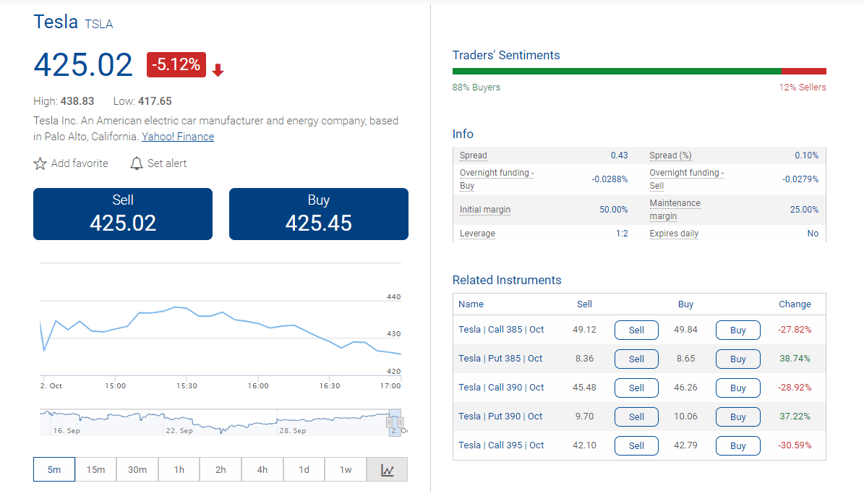Buy Tesla Put 385 Oct

[x=737, y=359]
